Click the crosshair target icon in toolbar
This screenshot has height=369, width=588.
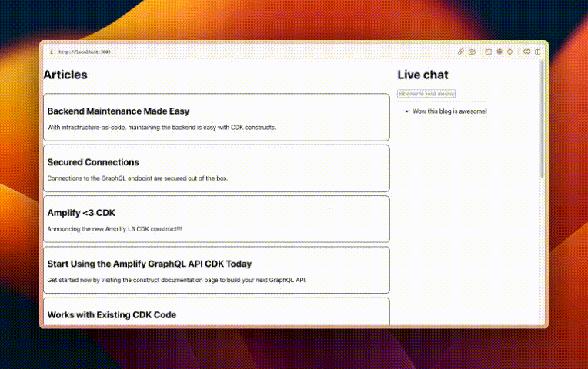(510, 52)
